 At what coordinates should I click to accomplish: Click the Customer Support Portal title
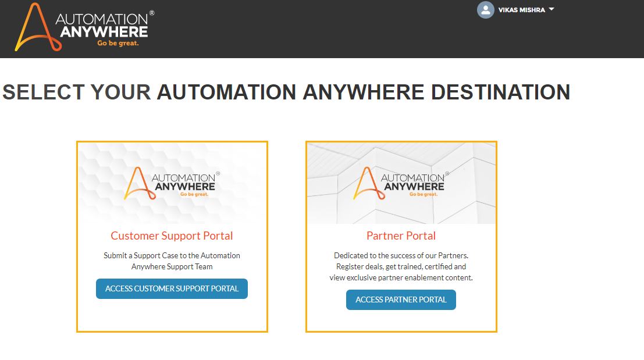coord(172,236)
